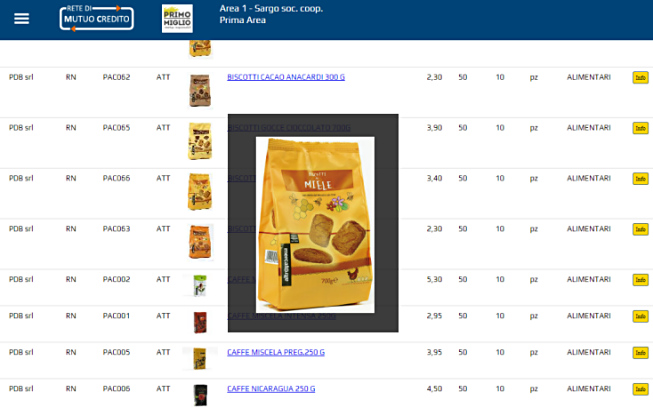Click the Rete di Mutuo Credito logo
The width and height of the screenshot is (653, 408).
[97, 18]
